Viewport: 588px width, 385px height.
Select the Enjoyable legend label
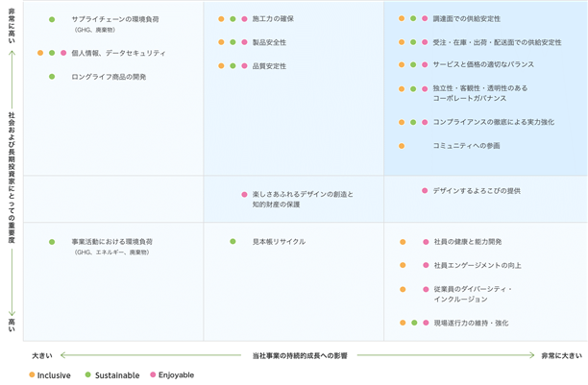pos(176,374)
